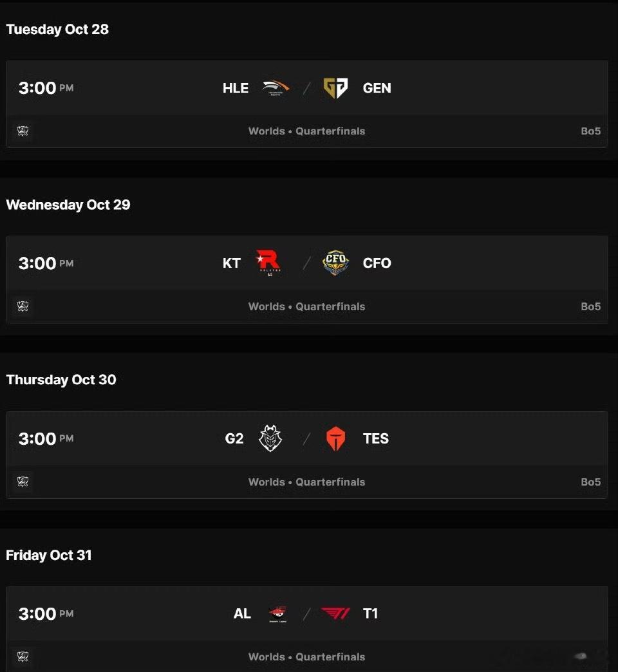Click the G2 samurai logo
Screen dimensions: 618x672
[270, 438]
